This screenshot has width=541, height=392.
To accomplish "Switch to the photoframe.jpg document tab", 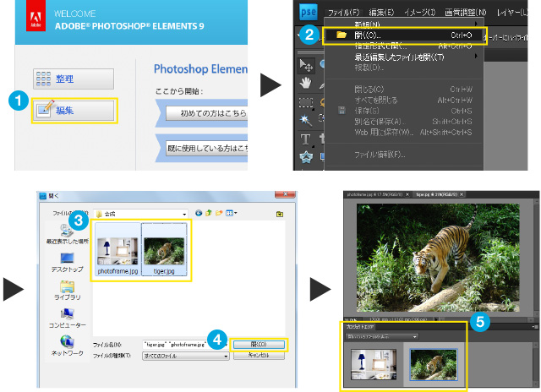I will (374, 194).
